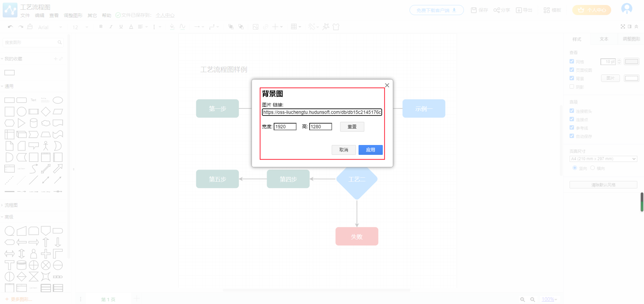Screen dimensions: 644x304
Task: Click the 应用 (Apply) button in dialog
Action: (x=370, y=150)
